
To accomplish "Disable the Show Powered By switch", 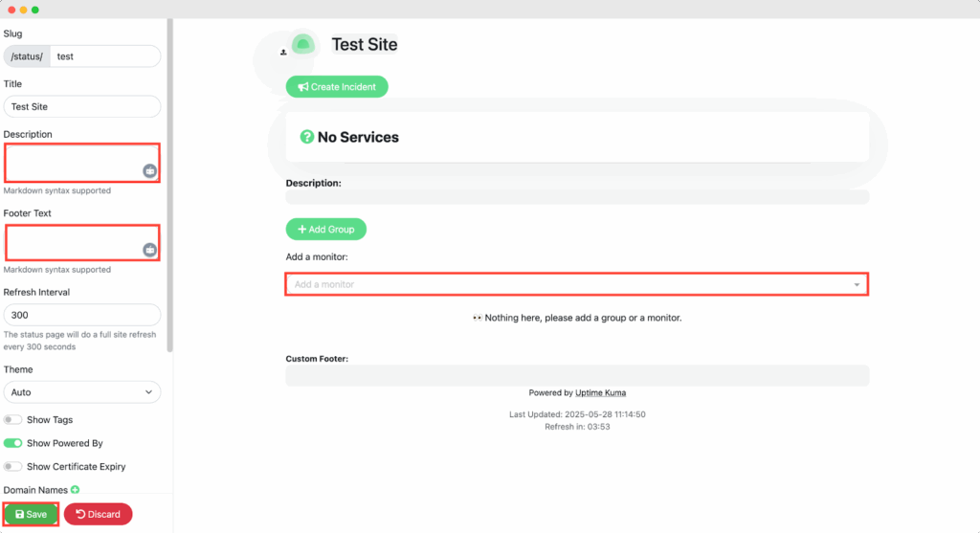I will [13, 443].
